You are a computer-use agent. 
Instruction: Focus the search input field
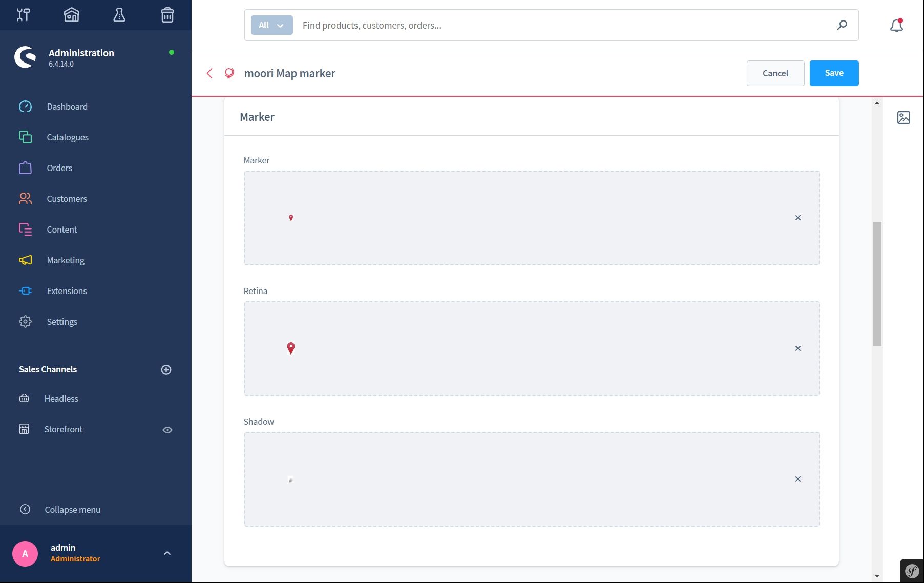coord(563,25)
